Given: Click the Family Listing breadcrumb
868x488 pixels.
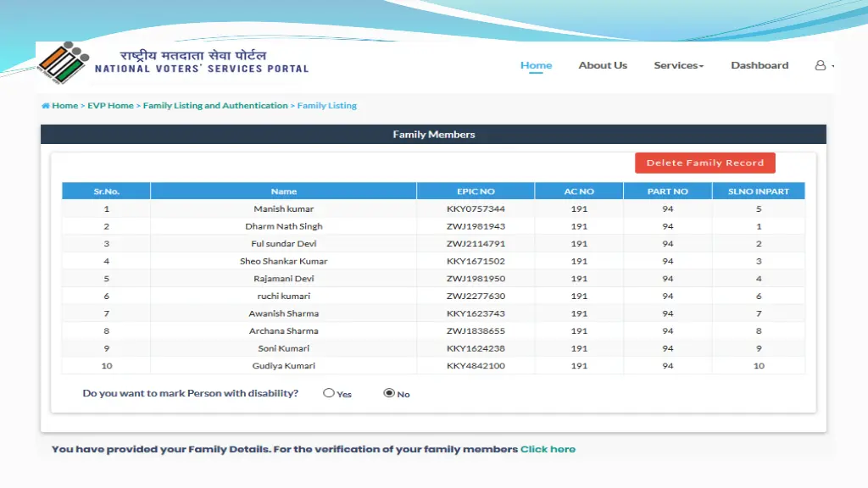Looking at the screenshot, I should click(326, 106).
